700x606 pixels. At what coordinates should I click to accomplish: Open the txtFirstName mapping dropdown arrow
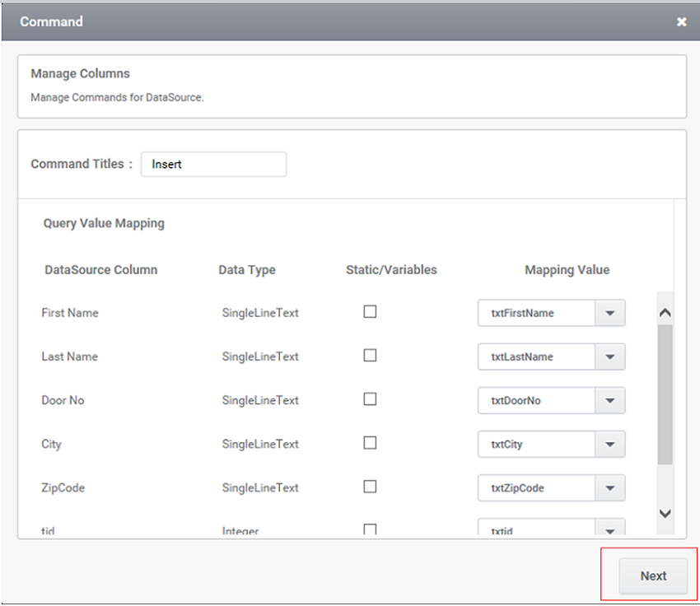(609, 313)
